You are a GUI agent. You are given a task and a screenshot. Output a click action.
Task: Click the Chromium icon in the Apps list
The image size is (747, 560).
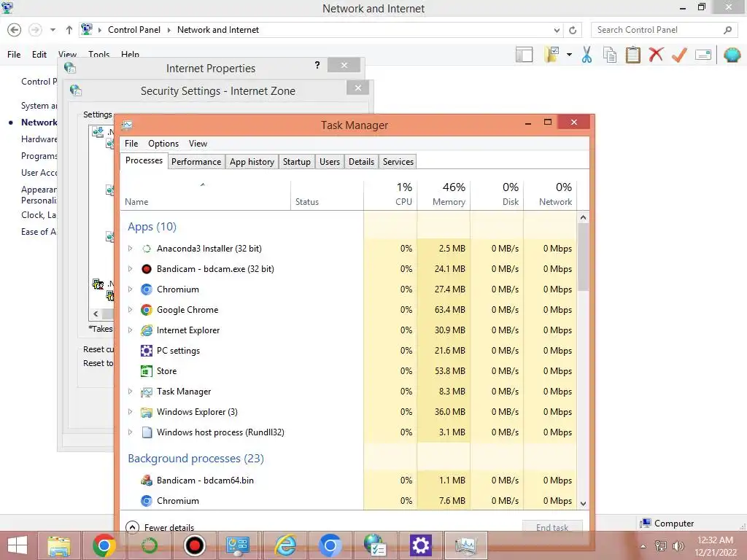147,289
